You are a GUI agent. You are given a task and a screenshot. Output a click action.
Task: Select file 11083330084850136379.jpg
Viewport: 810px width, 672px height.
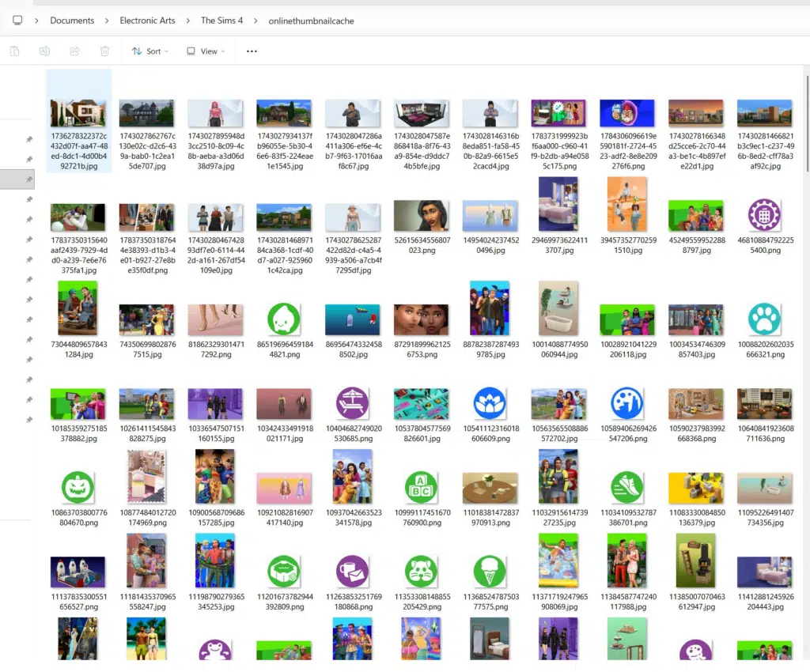pyautogui.click(x=696, y=499)
